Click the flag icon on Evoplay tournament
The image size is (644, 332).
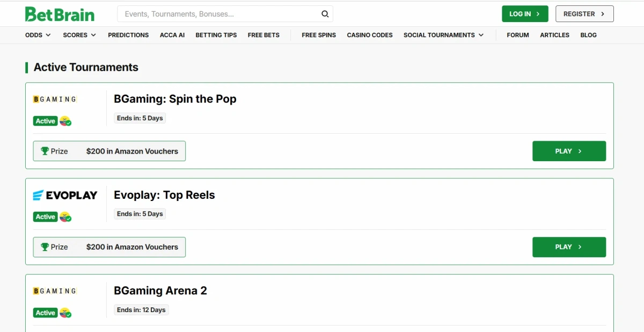[x=65, y=217]
